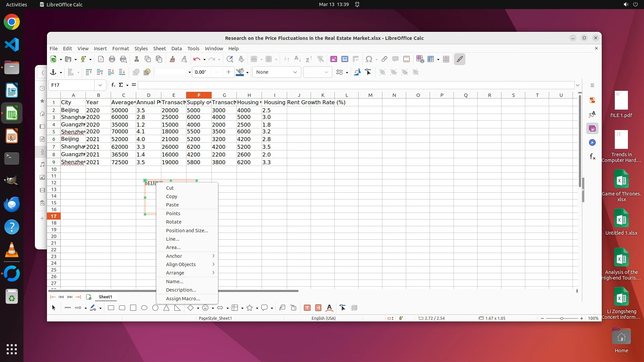
Task: Click the zoom slider in the status bar
Action: (562, 318)
